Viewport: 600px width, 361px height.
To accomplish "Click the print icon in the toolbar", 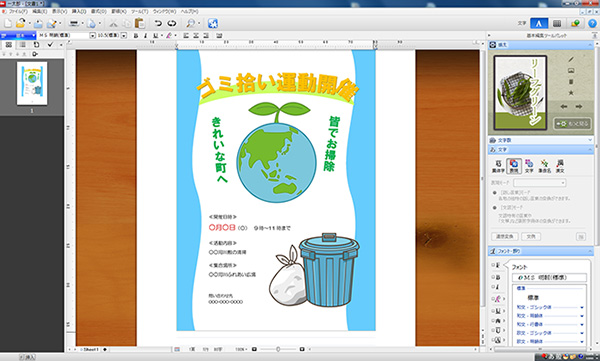I will (x=73, y=24).
